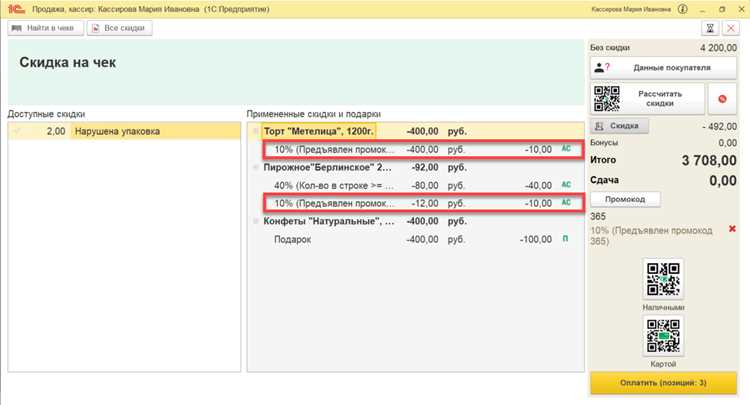This screenshot has width=750, height=405.
Task: Click '10% (Предъявлен промокод 365)' text
Action: pyautogui.click(x=651, y=236)
